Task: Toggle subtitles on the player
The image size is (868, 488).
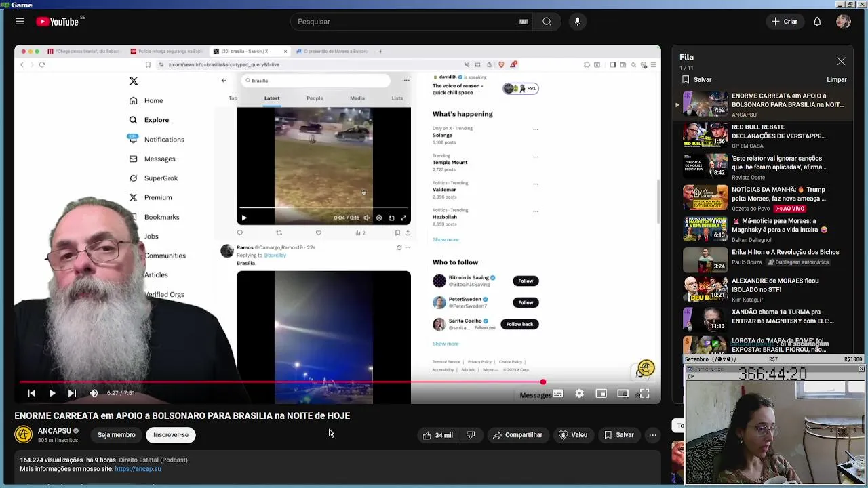Action: pos(557,393)
